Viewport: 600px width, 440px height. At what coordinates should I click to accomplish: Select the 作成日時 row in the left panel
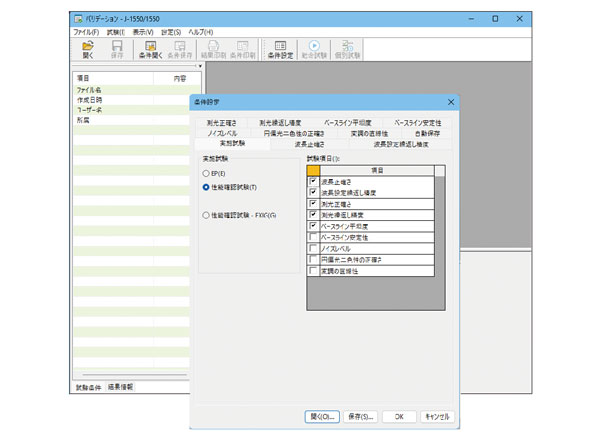(131, 100)
